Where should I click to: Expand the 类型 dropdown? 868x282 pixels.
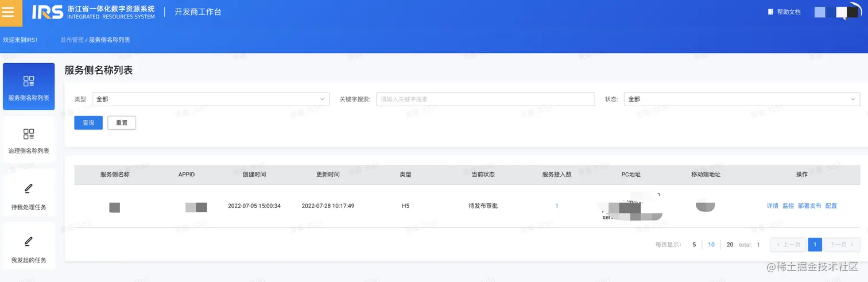click(211, 99)
